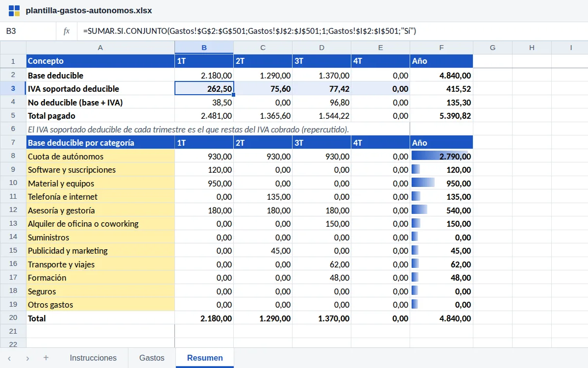The width and height of the screenshot is (588, 368).
Task: Select 'Transporte y viajes' category cell
Action: [100, 264]
